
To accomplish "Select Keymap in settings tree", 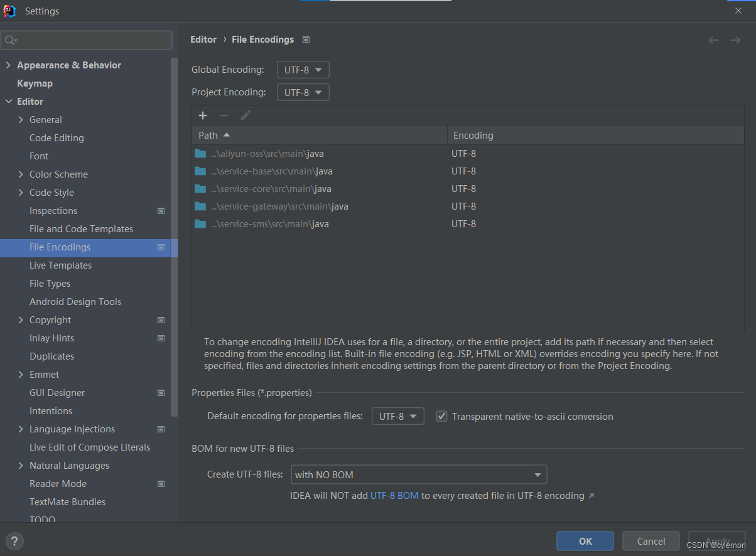I will click(x=35, y=83).
